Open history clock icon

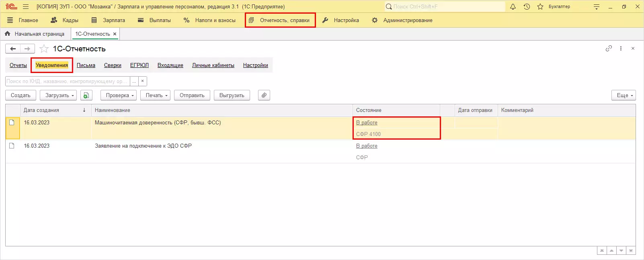(527, 6)
